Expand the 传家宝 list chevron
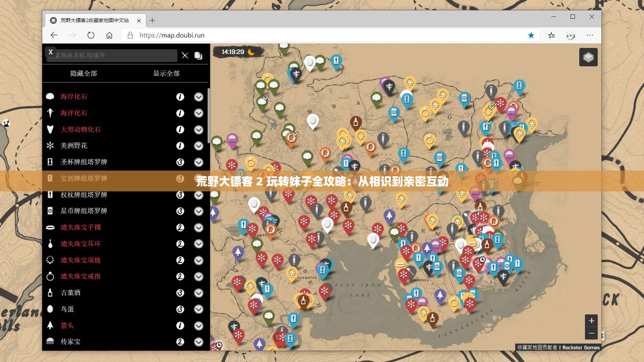The width and height of the screenshot is (644, 362). (x=199, y=342)
